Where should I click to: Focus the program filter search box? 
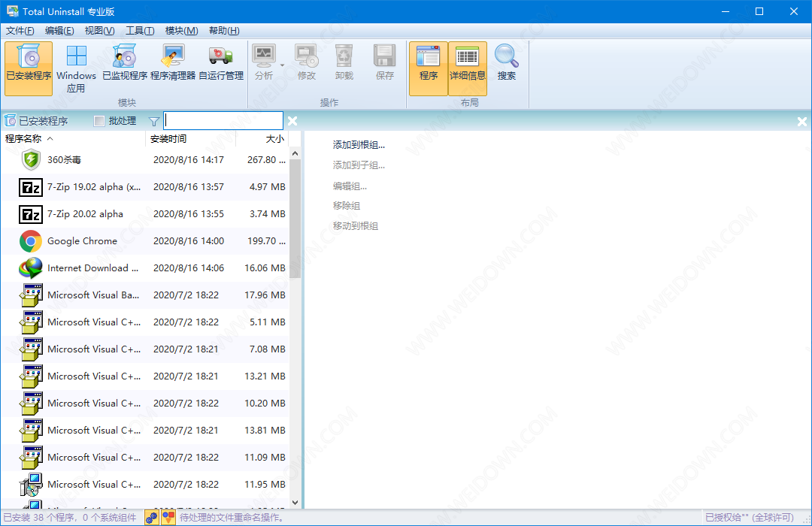pyautogui.click(x=224, y=121)
